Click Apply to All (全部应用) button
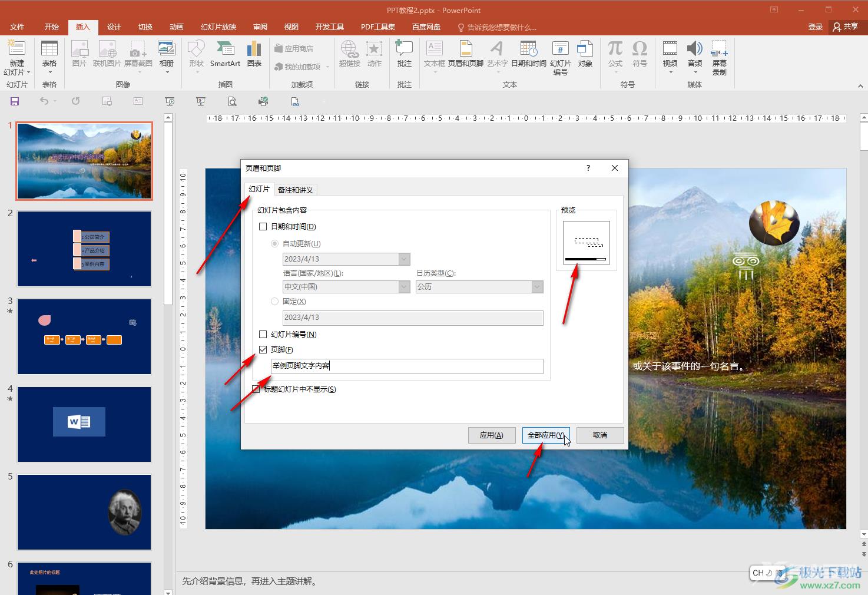The width and height of the screenshot is (868, 595). pyautogui.click(x=546, y=435)
